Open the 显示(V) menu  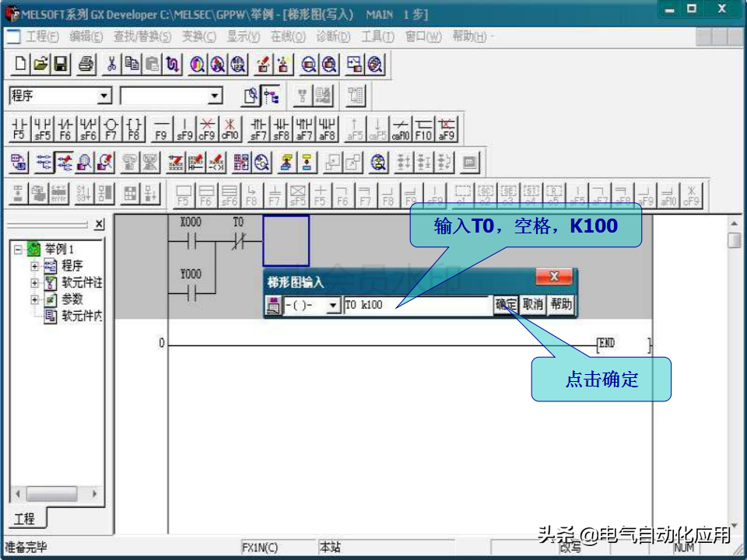point(243,37)
